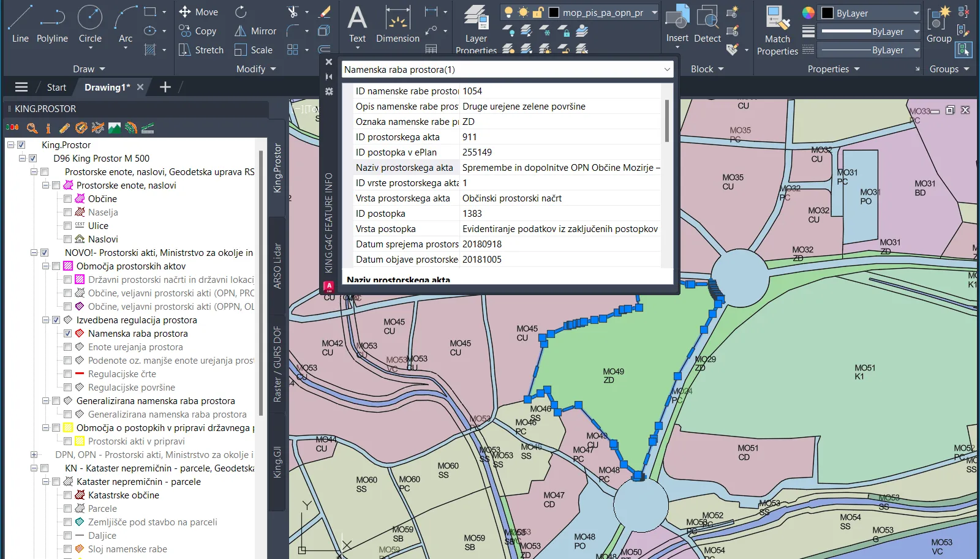The image size is (980, 559).
Task: Open the Dimension tool
Action: coord(398,24)
